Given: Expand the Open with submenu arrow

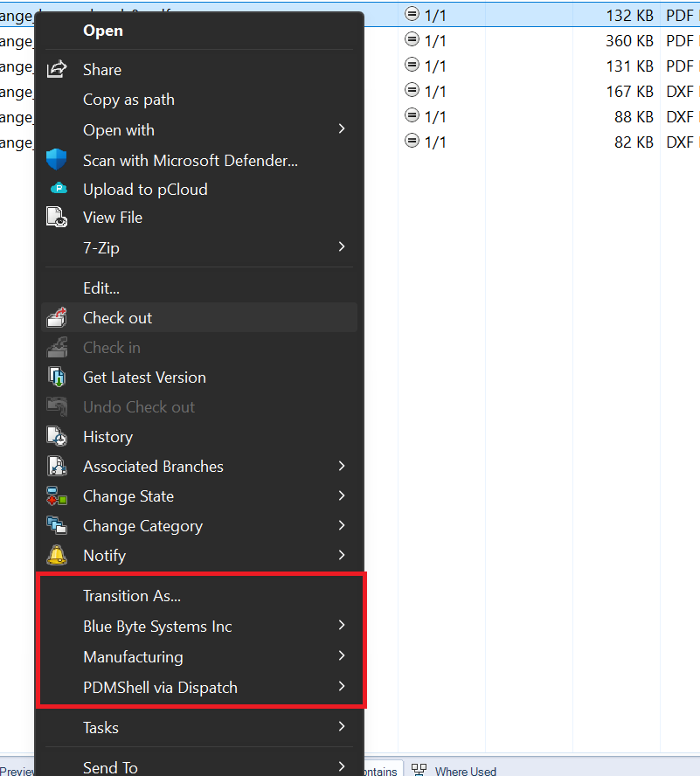Looking at the screenshot, I should pyautogui.click(x=342, y=129).
